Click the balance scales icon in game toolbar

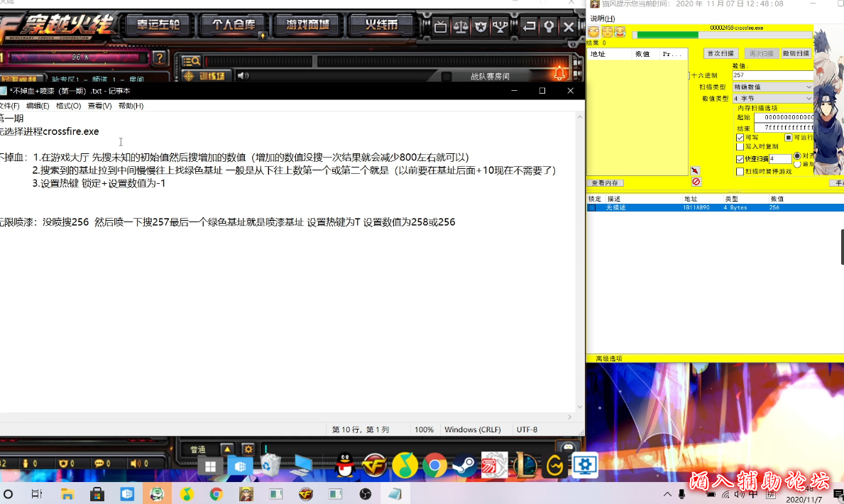(461, 27)
